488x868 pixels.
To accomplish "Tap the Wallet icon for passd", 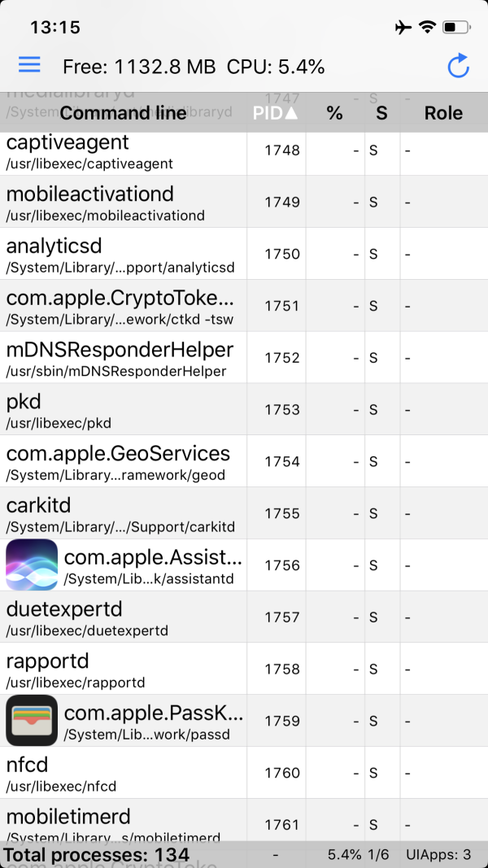I will [x=32, y=721].
